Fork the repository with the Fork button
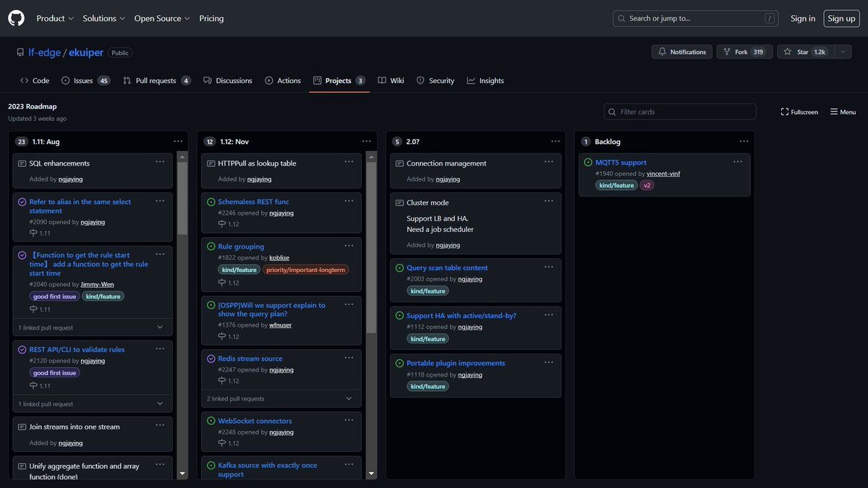Image resolution: width=868 pixels, height=488 pixels. (744, 52)
